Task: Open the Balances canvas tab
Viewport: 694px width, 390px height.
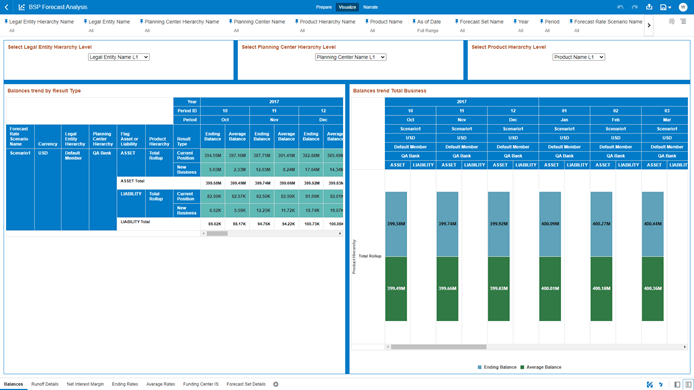Action: [13, 384]
